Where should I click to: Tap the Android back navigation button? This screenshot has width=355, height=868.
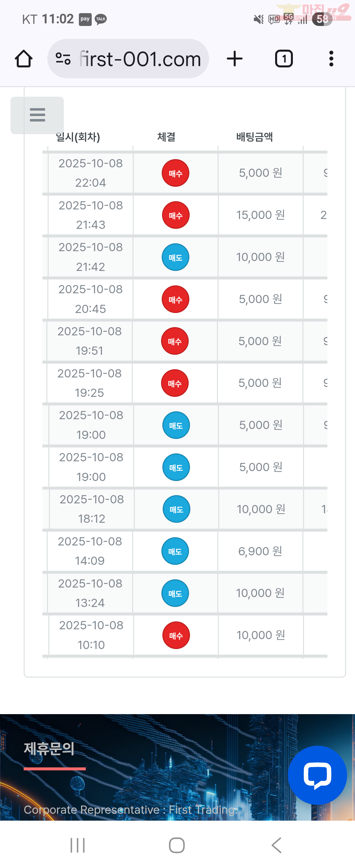[276, 845]
